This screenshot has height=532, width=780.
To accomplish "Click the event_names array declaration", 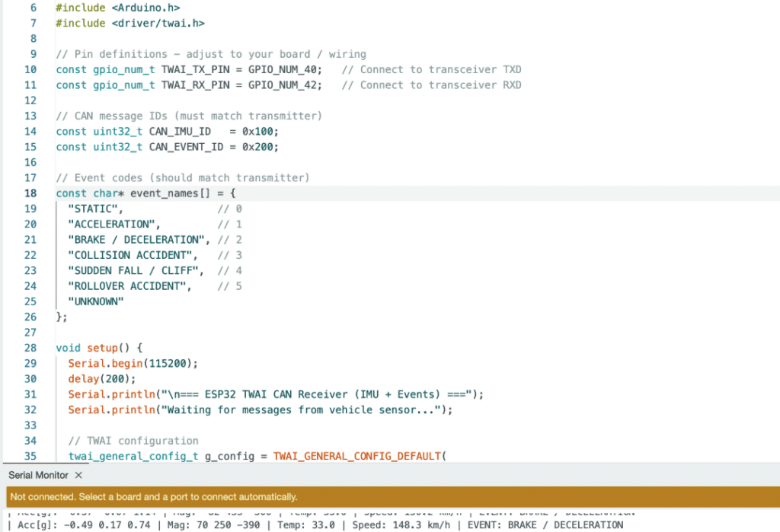I will [x=165, y=193].
